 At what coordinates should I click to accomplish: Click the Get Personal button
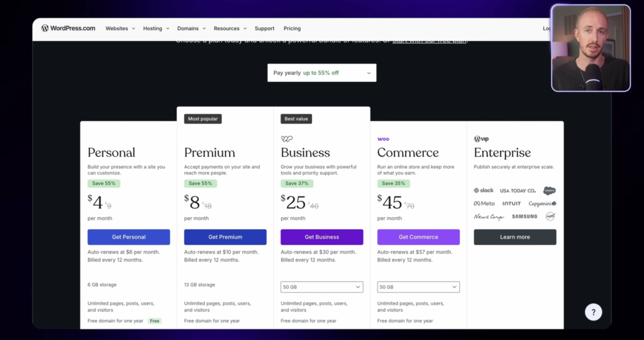[x=128, y=237]
